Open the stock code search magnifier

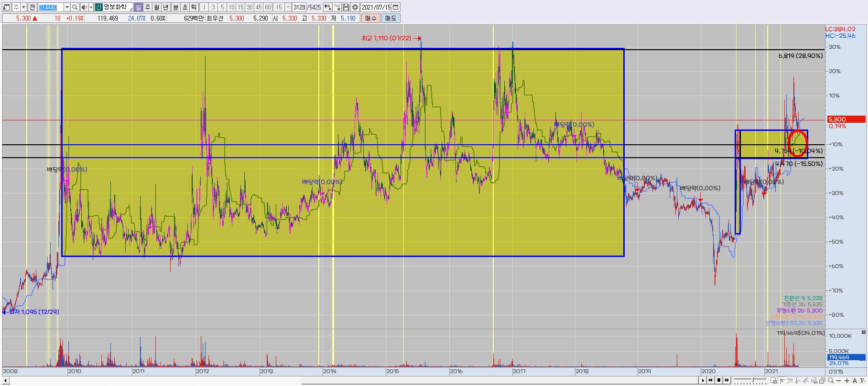pos(75,7)
